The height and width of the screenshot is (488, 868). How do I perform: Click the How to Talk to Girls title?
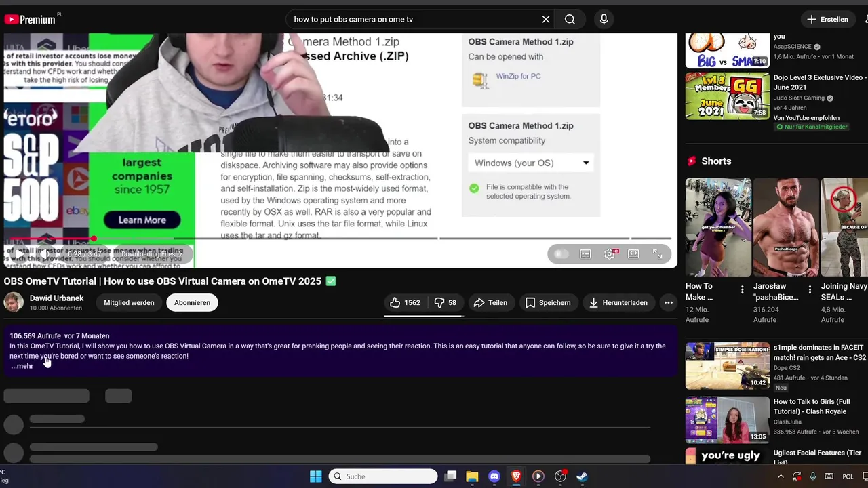point(812,406)
